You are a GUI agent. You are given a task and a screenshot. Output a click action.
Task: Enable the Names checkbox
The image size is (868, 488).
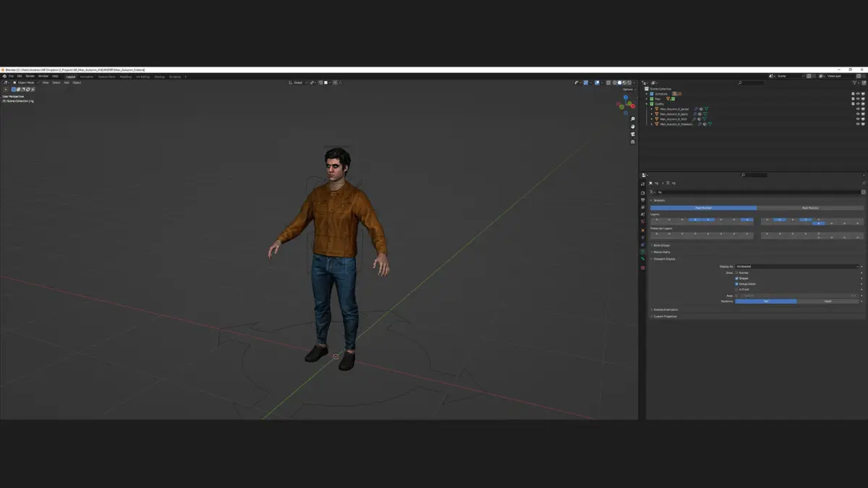coord(737,273)
